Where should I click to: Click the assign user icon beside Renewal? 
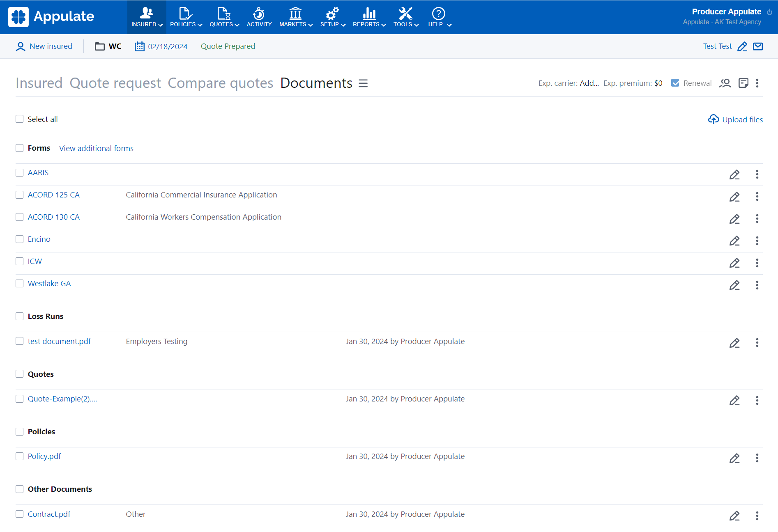[725, 83]
